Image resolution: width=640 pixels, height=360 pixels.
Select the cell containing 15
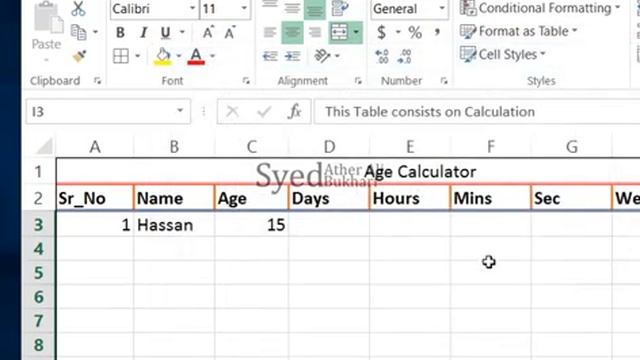pyautogui.click(x=251, y=225)
